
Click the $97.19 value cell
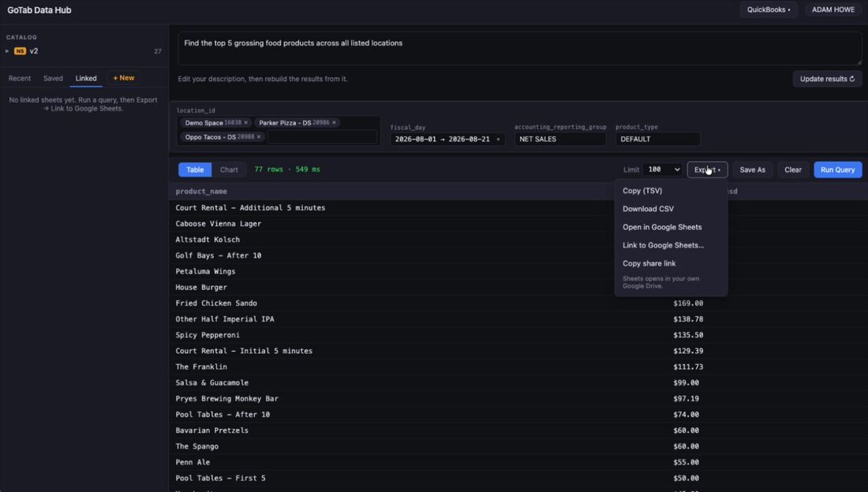[x=686, y=398]
